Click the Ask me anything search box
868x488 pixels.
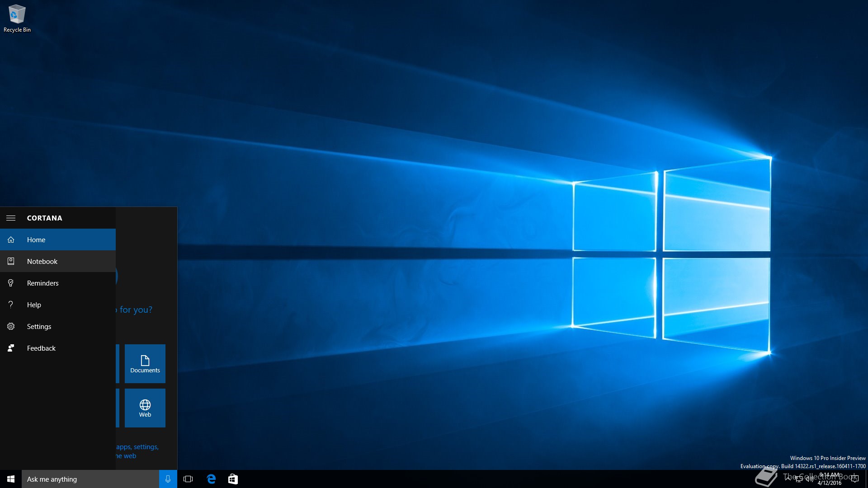click(x=90, y=479)
